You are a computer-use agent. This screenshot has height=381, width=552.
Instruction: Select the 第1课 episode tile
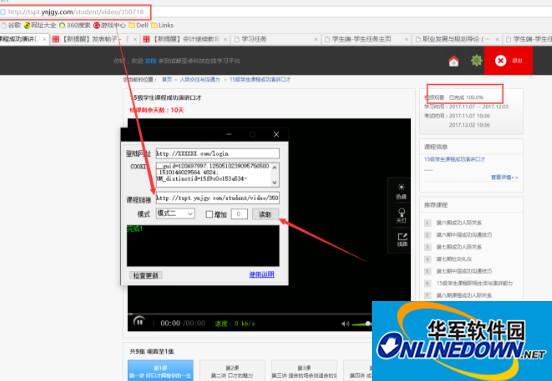pyautogui.click(x=161, y=370)
